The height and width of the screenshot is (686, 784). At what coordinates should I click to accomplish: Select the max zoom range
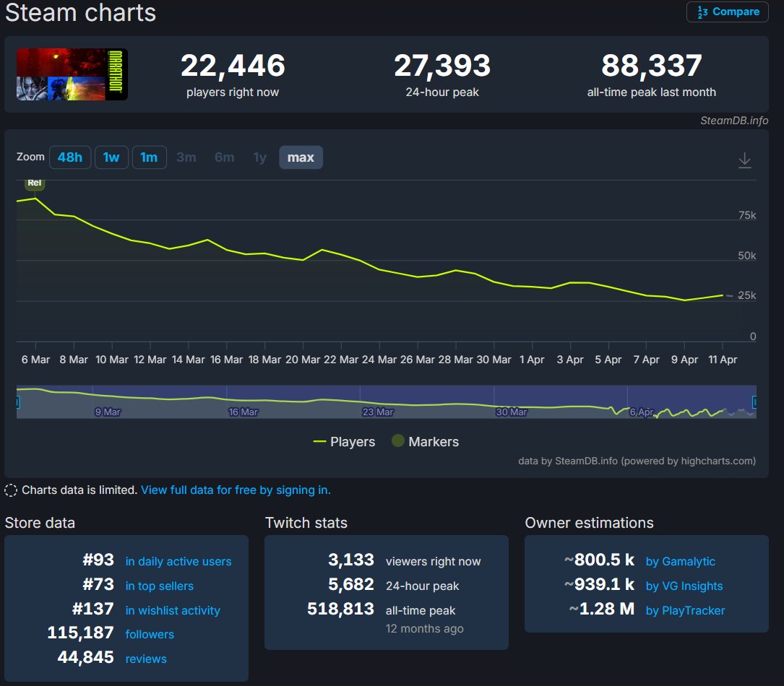coord(301,157)
